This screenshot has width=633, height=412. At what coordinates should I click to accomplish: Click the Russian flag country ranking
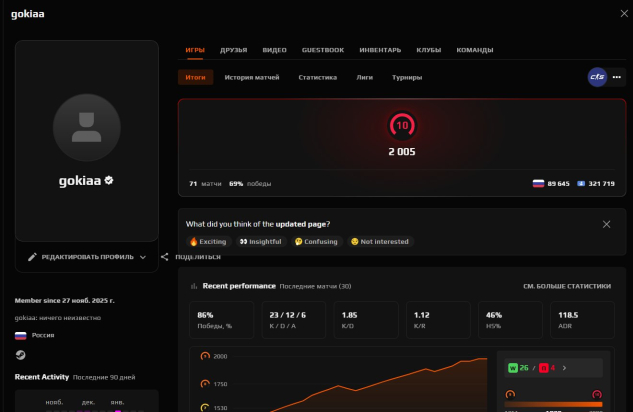tap(551, 184)
